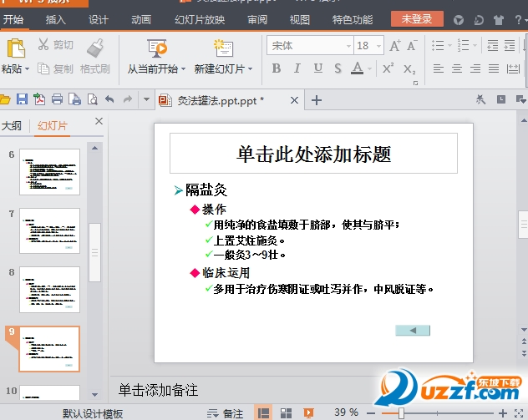This screenshot has height=420, width=528.
Task: Click the Print icon in quick toolbar
Action: coord(57,99)
